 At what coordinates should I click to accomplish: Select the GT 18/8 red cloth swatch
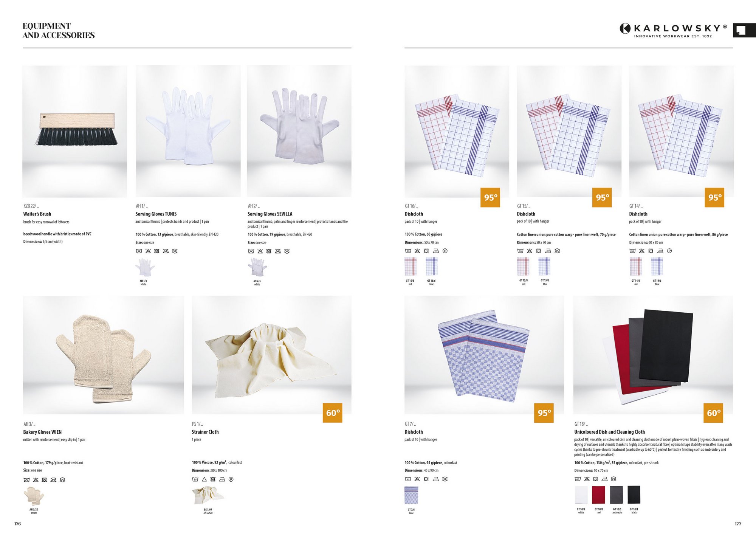598,495
